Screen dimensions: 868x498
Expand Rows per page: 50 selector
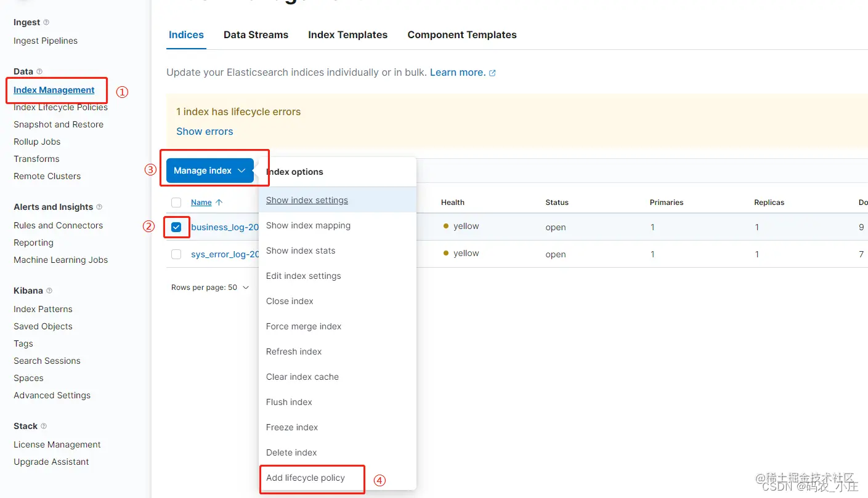coord(210,287)
